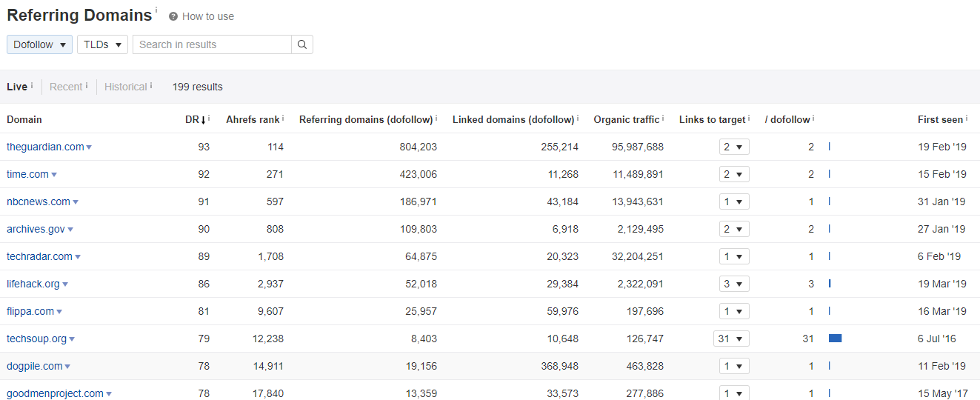Image resolution: width=980 pixels, height=400 pixels.
Task: Open techsoup.org domain link
Action: (x=36, y=339)
